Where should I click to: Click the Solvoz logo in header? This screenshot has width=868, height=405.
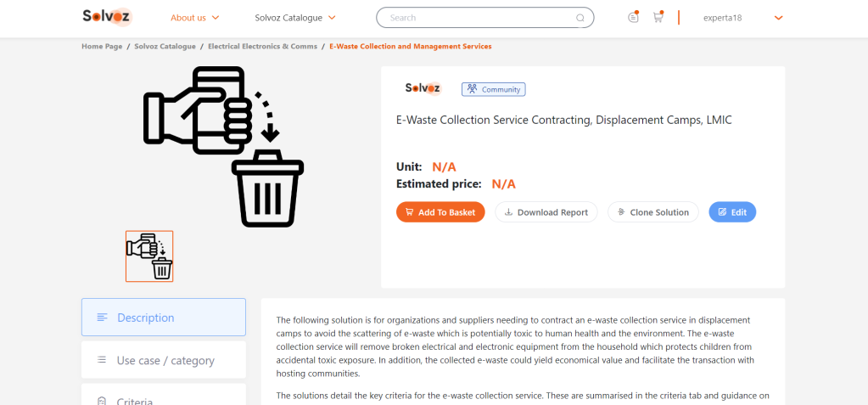tap(107, 17)
